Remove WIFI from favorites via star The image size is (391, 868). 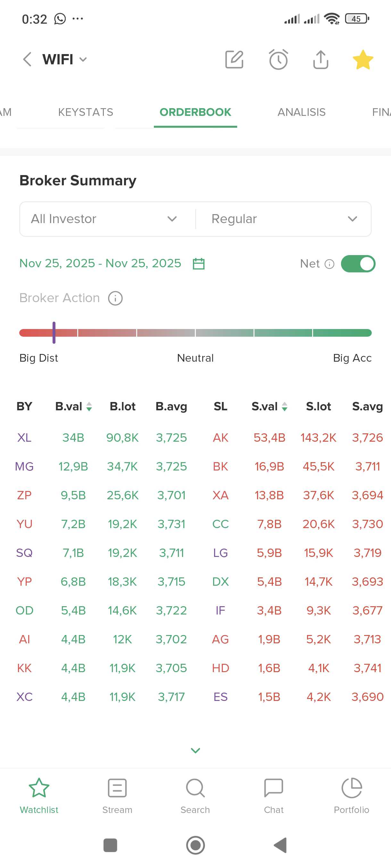[363, 60]
